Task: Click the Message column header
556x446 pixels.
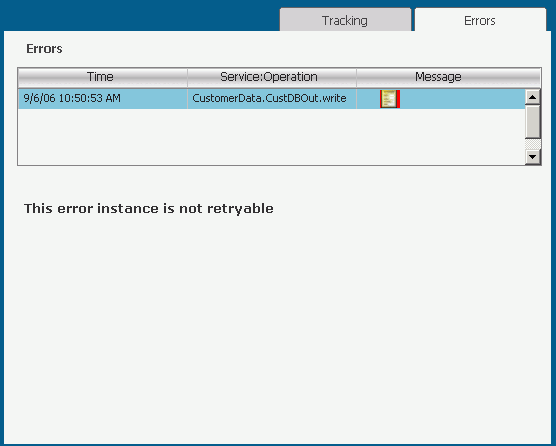Action: [449, 77]
